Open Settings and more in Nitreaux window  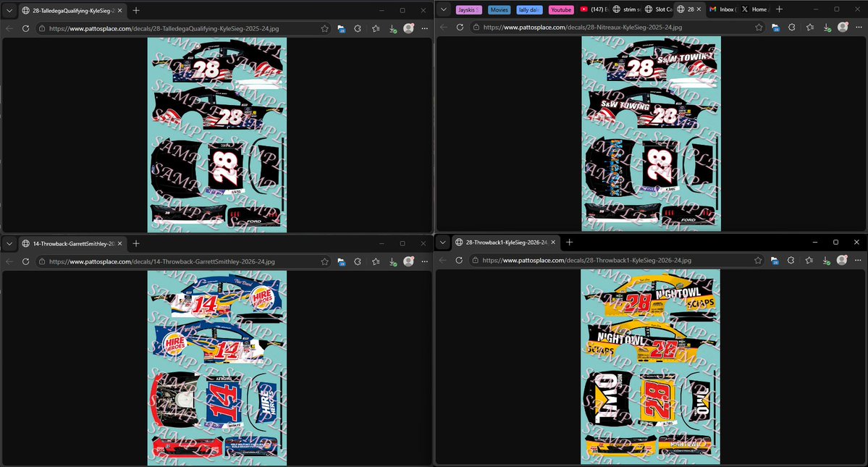pyautogui.click(x=859, y=27)
